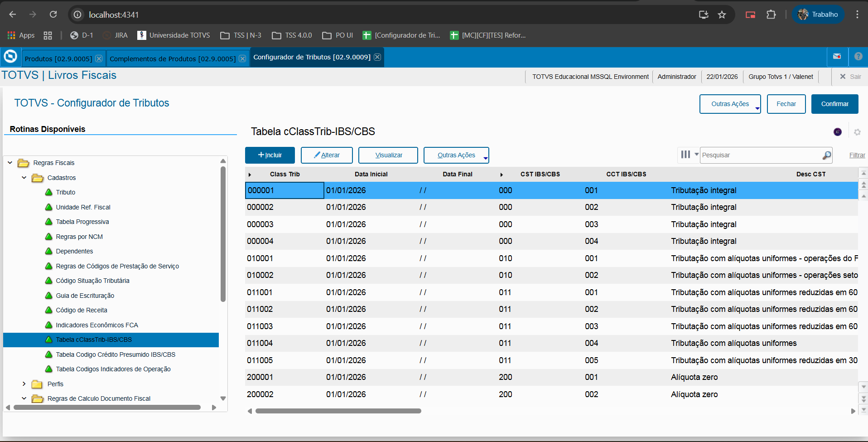Viewport: 868px width, 442px height.
Task: Close the Produtos [02.9.0005] tab
Action: [x=99, y=59]
